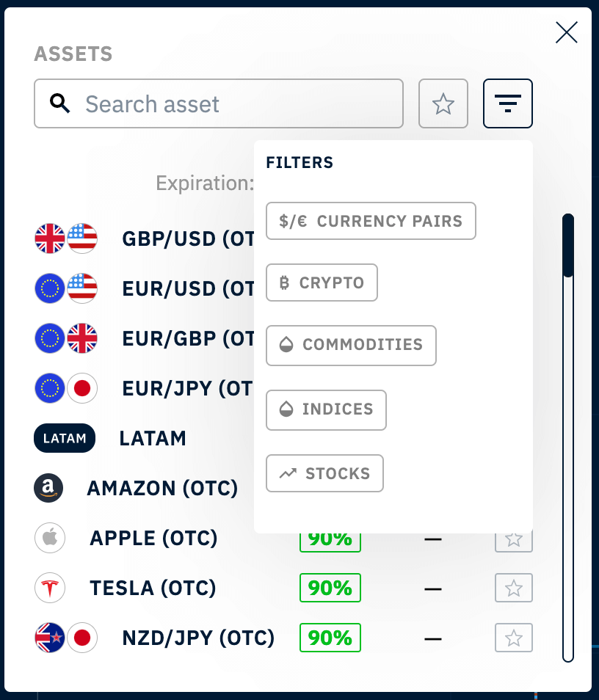Expand the LATAM asset group
The width and height of the screenshot is (599, 700).
tap(152, 439)
